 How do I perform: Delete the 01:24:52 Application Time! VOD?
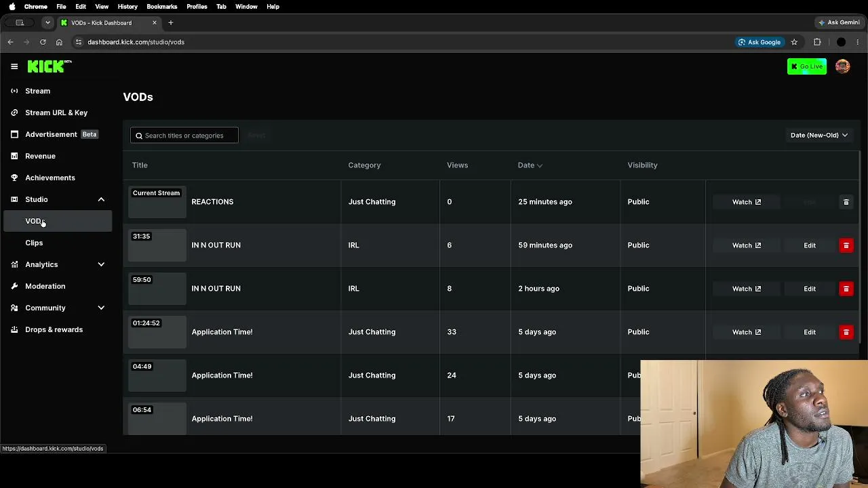[x=846, y=332]
